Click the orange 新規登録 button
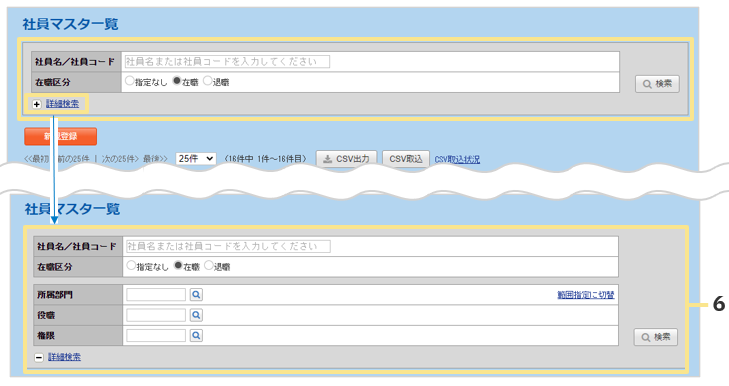The width and height of the screenshot is (729, 386). point(60,136)
